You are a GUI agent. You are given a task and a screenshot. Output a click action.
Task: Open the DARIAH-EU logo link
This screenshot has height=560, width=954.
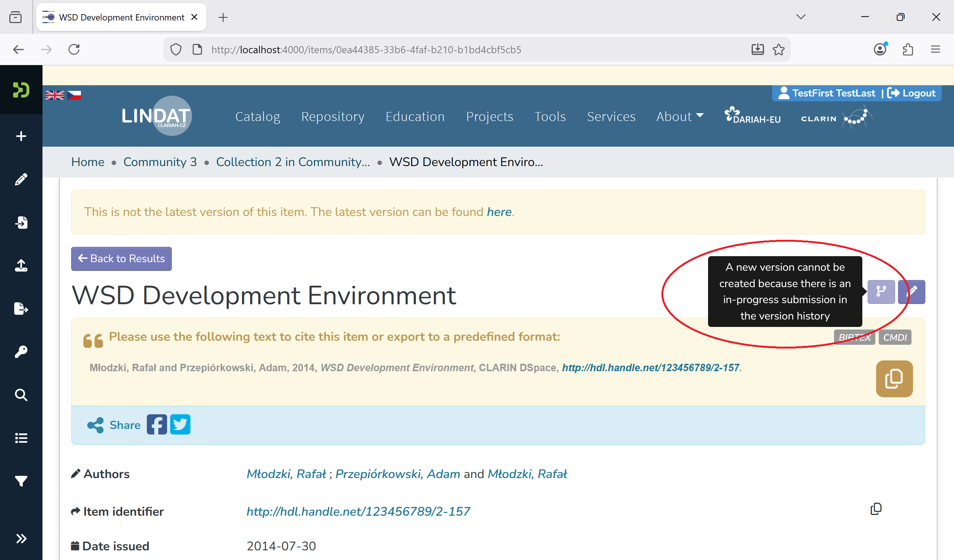(x=752, y=115)
